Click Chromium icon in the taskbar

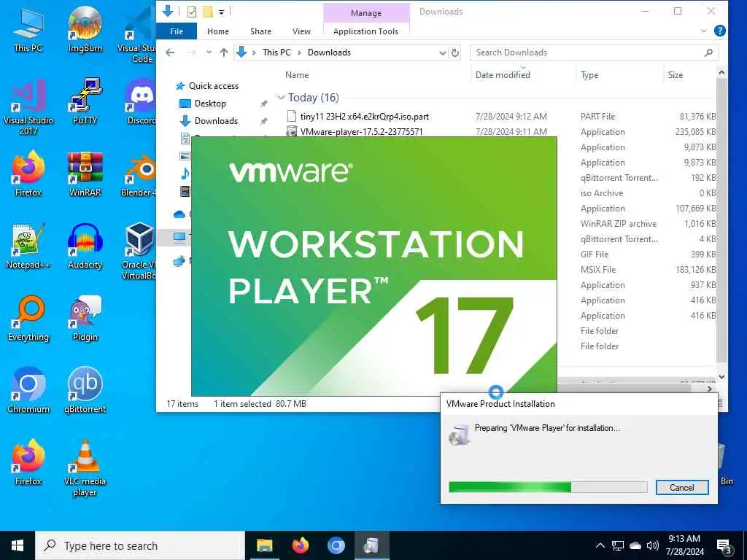[336, 545]
